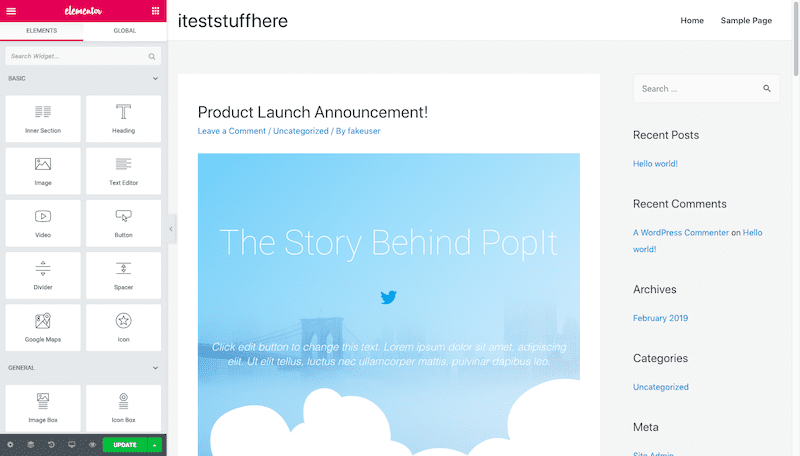
Task: Open save options arrow beside Update
Action: click(155, 445)
